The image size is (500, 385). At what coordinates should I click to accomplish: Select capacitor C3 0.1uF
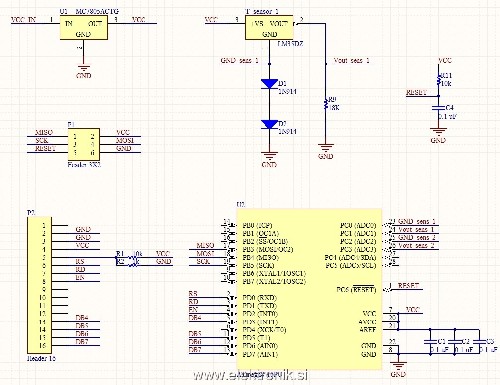coord(480,342)
